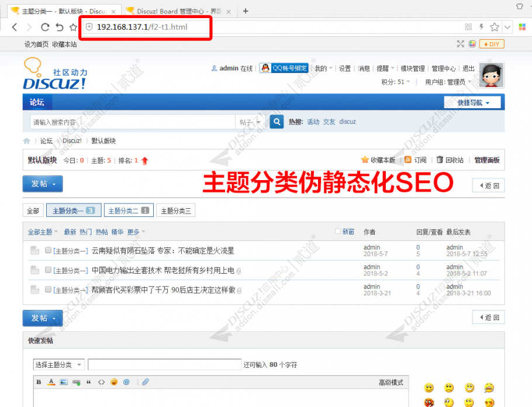Image resolution: width=532 pixels, height=407 pixels.
Task: Click hot search term 活动
Action: coord(313,122)
